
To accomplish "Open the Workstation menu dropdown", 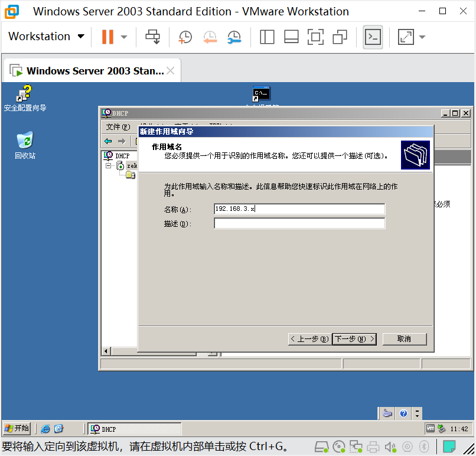I will pyautogui.click(x=46, y=37).
